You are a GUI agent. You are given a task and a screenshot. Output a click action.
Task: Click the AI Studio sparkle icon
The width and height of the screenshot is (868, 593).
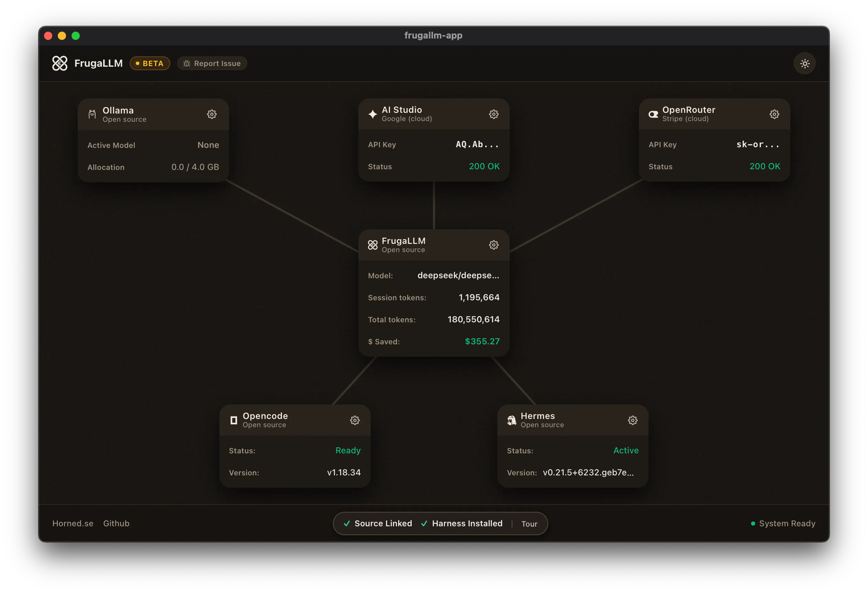[373, 114]
